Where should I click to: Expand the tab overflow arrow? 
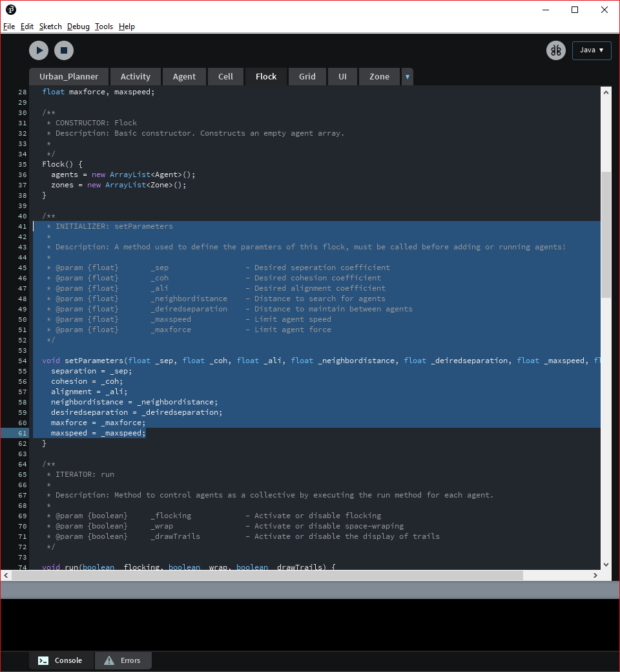407,77
